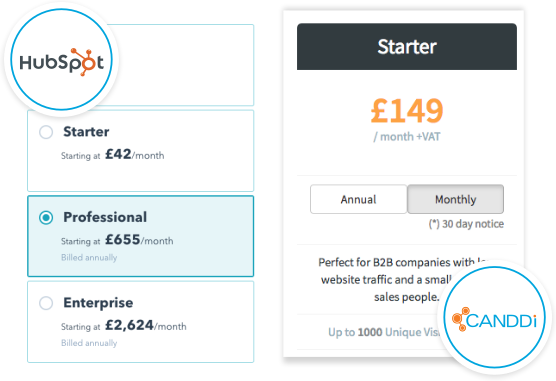Select the Enterprise plan radio button
The width and height of the screenshot is (556, 381).
coord(46,303)
